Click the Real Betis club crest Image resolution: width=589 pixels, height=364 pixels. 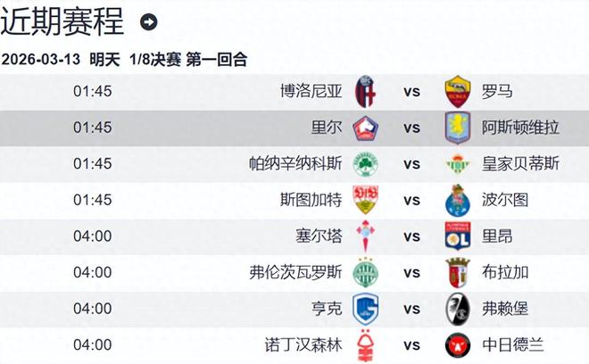click(x=457, y=164)
